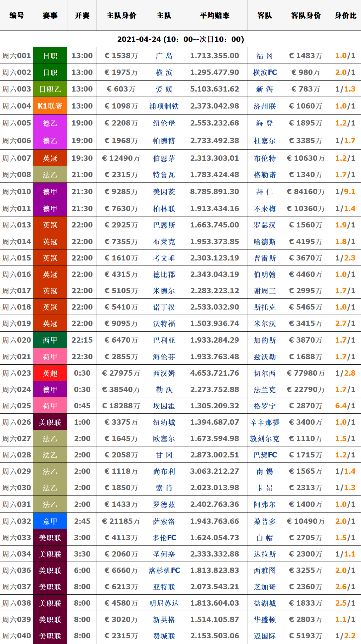Click the 平均赔率 column header

214,15
